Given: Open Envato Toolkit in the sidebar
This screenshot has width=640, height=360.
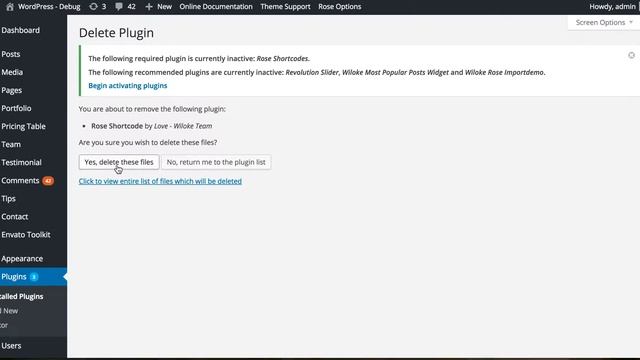Looking at the screenshot, I should (x=26, y=235).
